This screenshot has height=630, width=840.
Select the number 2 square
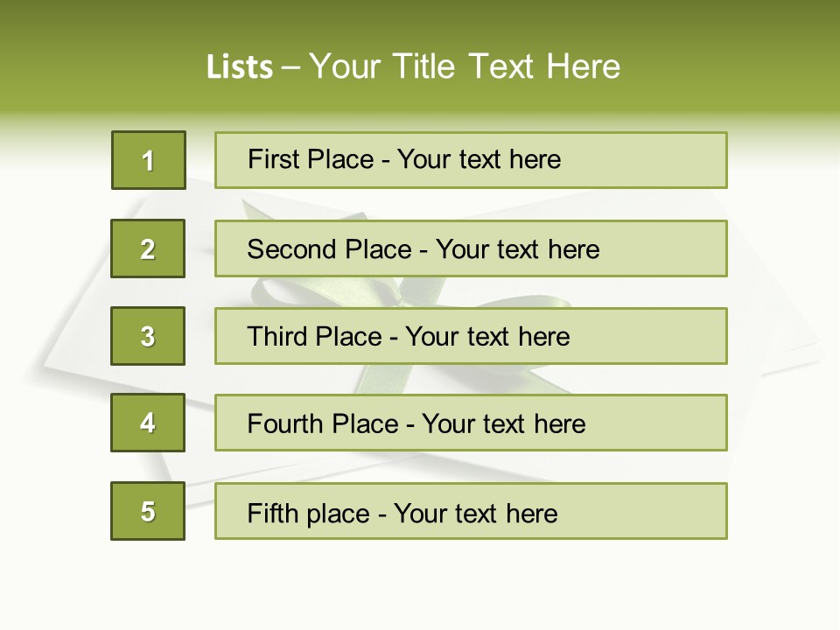[148, 248]
